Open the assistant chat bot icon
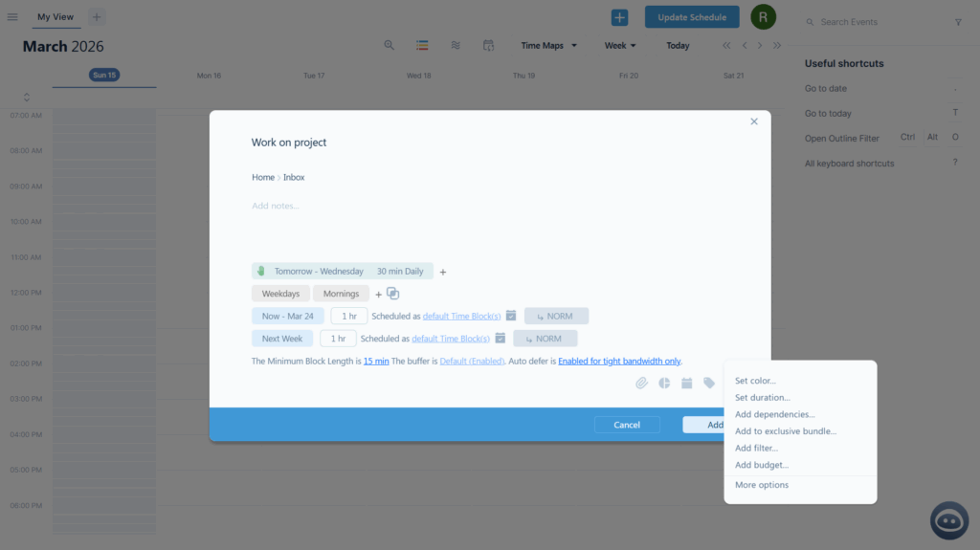980x550 pixels. pyautogui.click(x=948, y=520)
